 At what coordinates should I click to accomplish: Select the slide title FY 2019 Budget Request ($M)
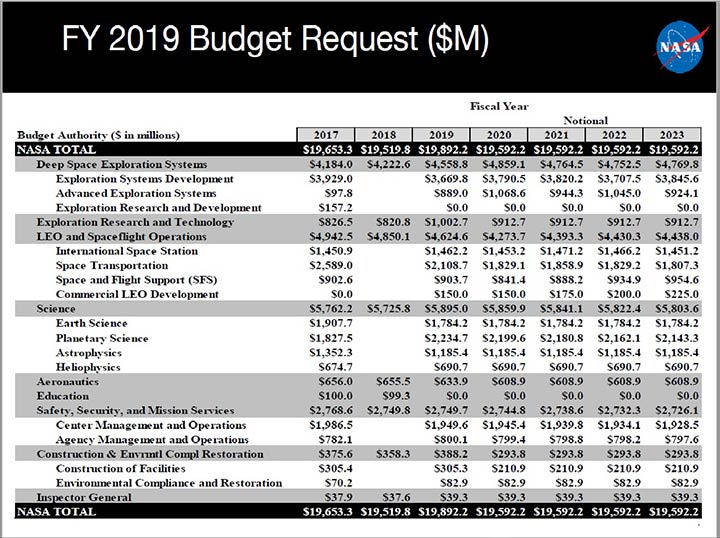click(x=275, y=39)
